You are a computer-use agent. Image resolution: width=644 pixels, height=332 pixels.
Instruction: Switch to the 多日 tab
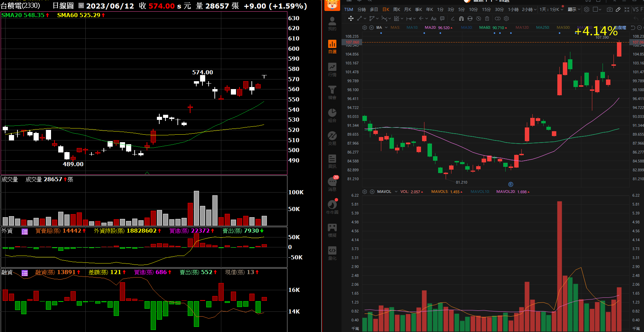click(374, 10)
